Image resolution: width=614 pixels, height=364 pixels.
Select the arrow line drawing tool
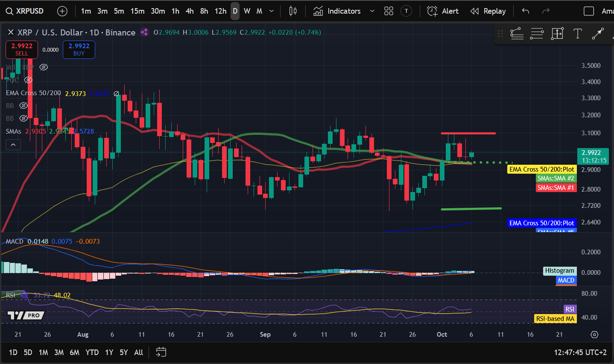point(598,34)
